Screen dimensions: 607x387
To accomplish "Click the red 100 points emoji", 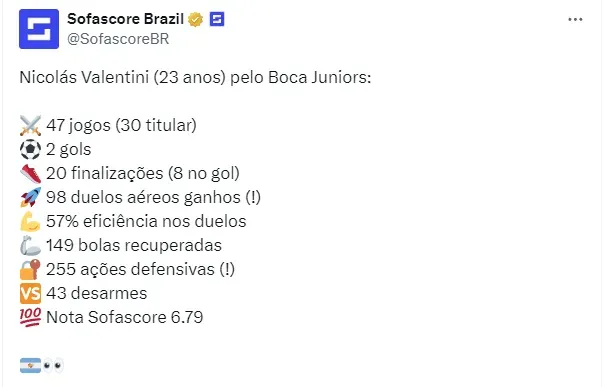I will (30, 317).
